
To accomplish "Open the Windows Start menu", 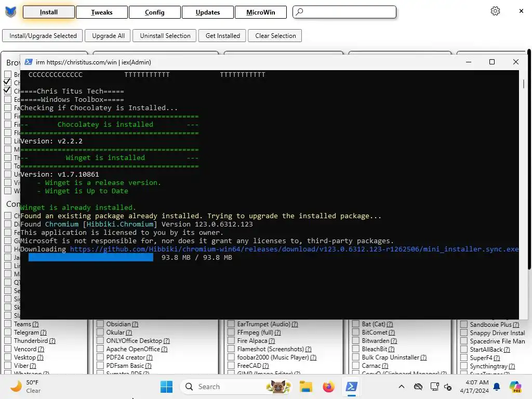I will [x=166, y=387].
